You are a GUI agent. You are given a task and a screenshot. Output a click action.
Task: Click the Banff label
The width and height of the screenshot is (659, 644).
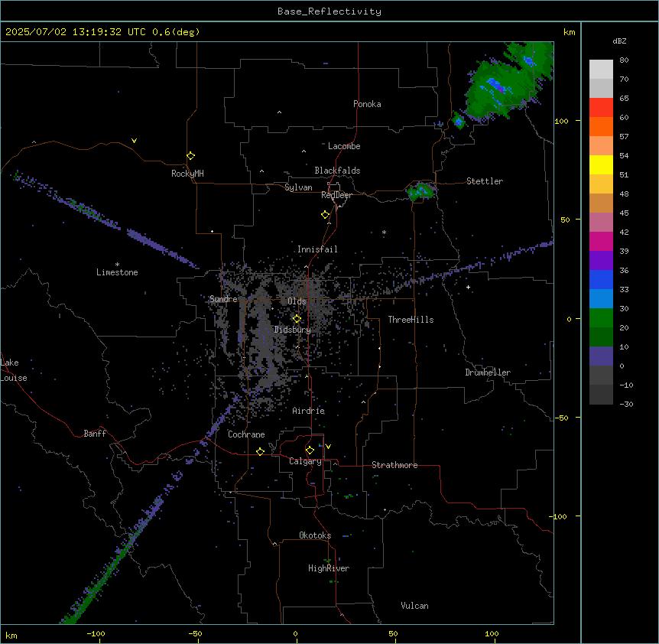95,434
